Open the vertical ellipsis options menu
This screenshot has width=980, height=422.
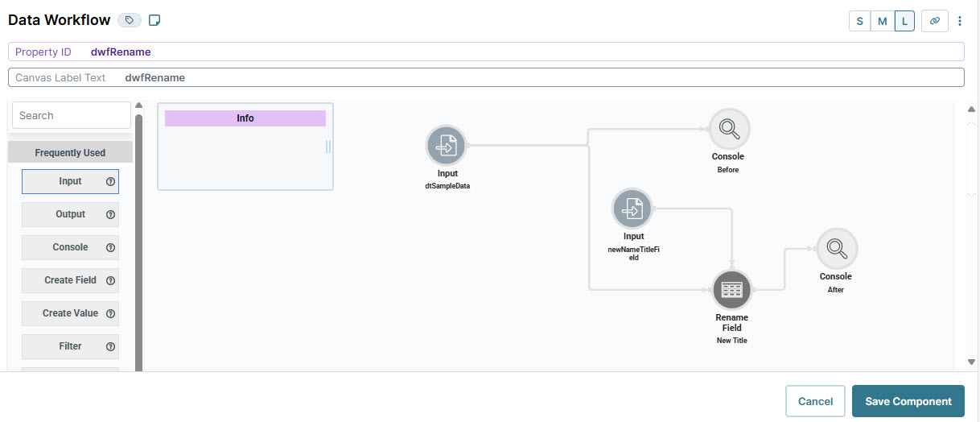point(960,21)
